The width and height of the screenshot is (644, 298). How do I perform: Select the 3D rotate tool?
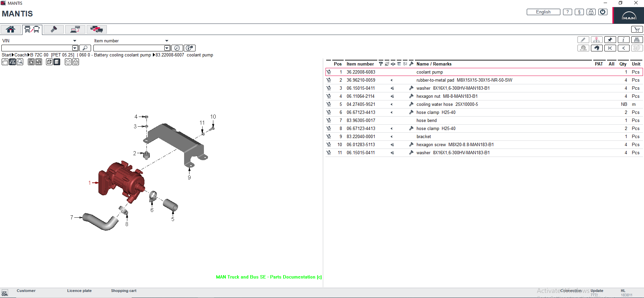tap(12, 62)
